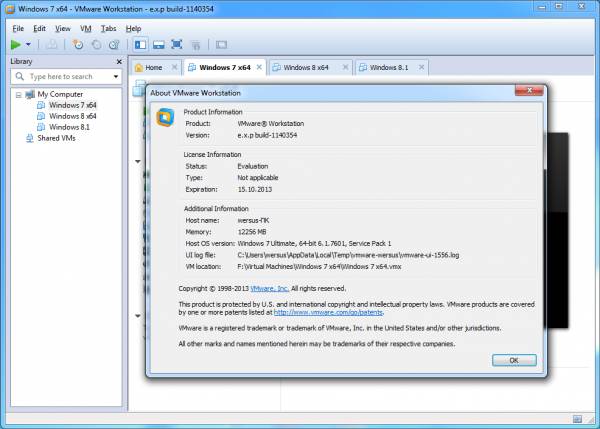This screenshot has width=600, height=429.
Task: Select Windows 7 x64 in Library tree
Action: (x=73, y=105)
